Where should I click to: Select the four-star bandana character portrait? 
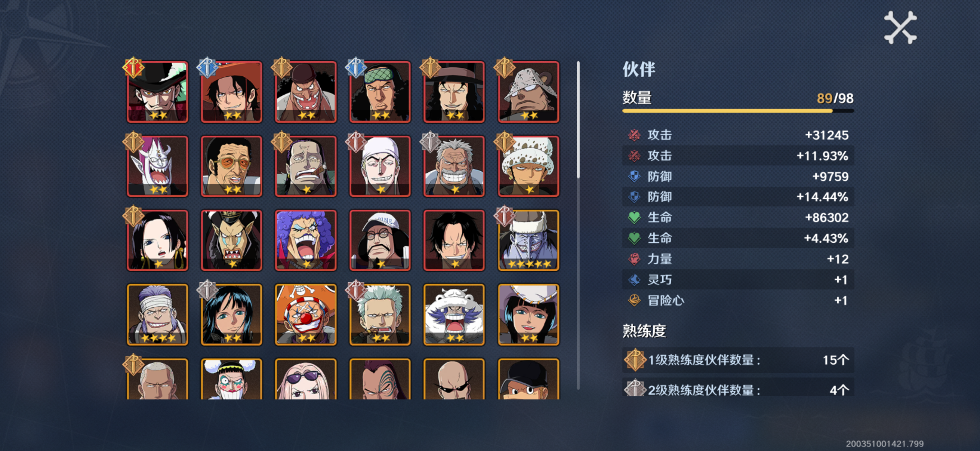[157, 315]
